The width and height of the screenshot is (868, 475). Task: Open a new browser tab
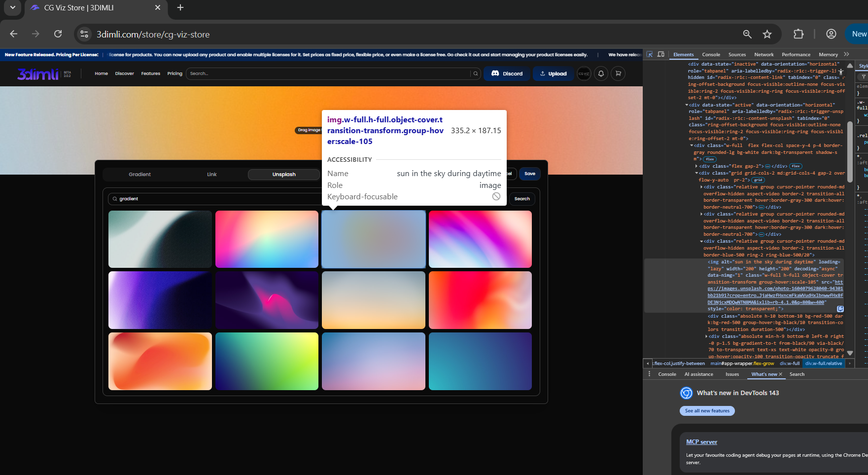coord(180,7)
